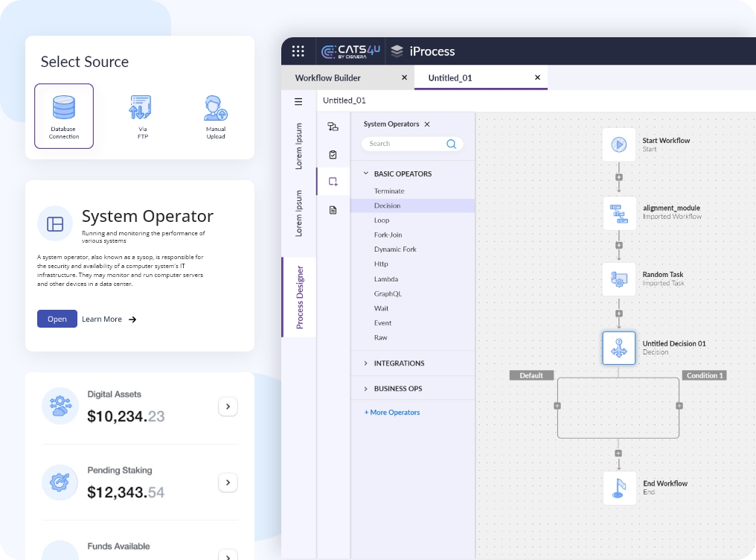Open Digital Assets details chevron
756x560 pixels.
pyautogui.click(x=228, y=407)
